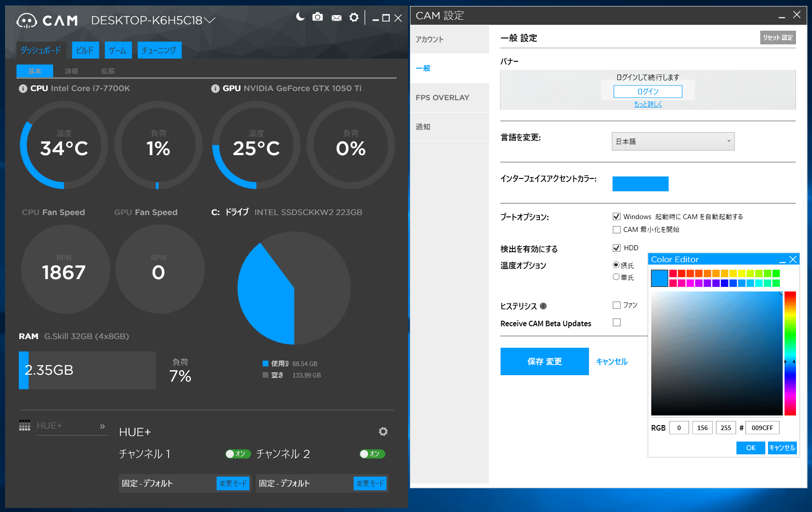Toggle Windows 起動時に CAM を自動起動する checkbox
This screenshot has height=512, width=812.
(616, 216)
